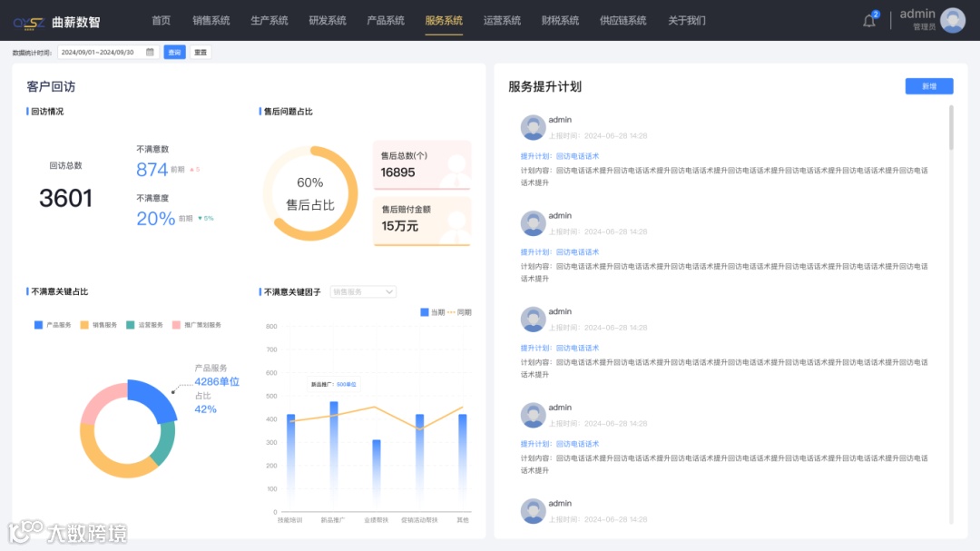The image size is (980, 551).
Task: Click the 客户回访 panel title
Action: 51,87
